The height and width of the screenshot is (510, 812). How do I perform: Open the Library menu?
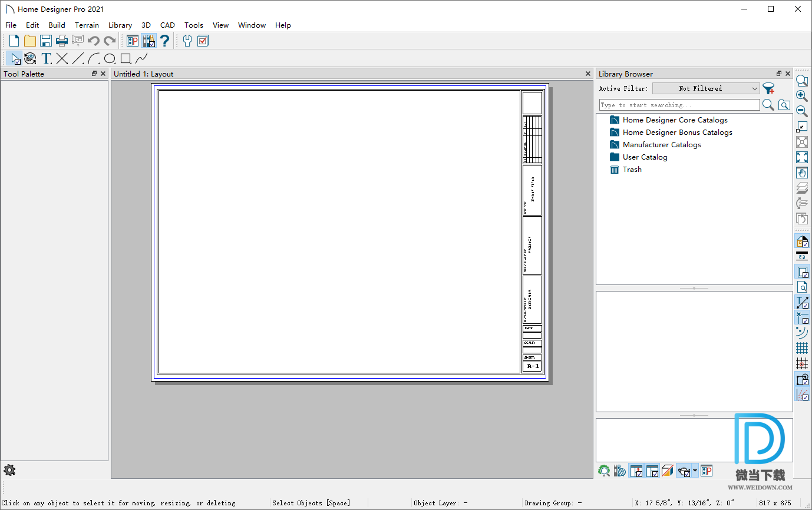tap(120, 25)
